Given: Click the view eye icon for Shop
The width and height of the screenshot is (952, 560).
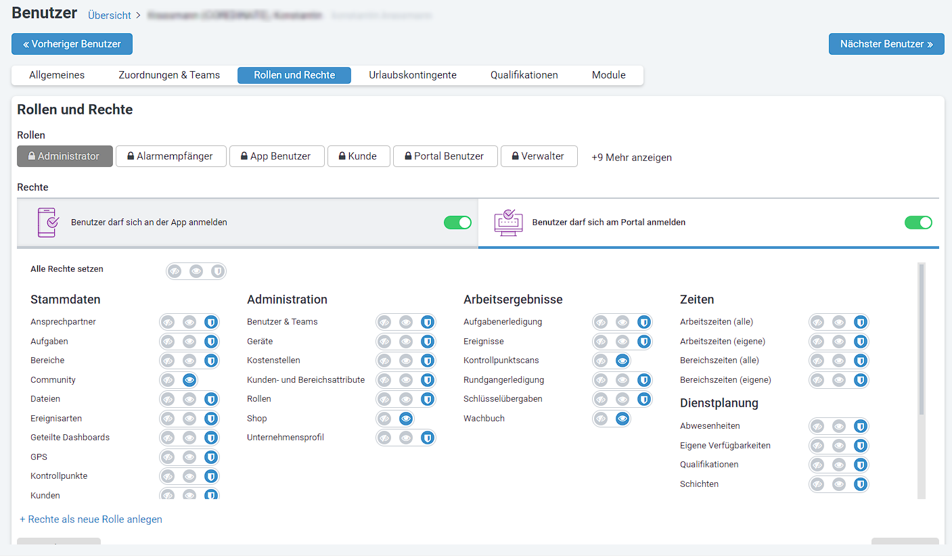Looking at the screenshot, I should [405, 419].
